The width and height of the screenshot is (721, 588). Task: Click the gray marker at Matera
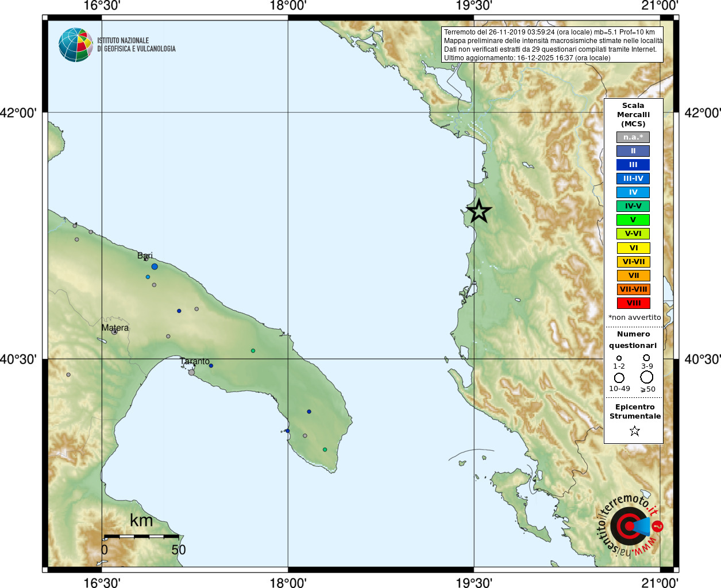[114, 332]
